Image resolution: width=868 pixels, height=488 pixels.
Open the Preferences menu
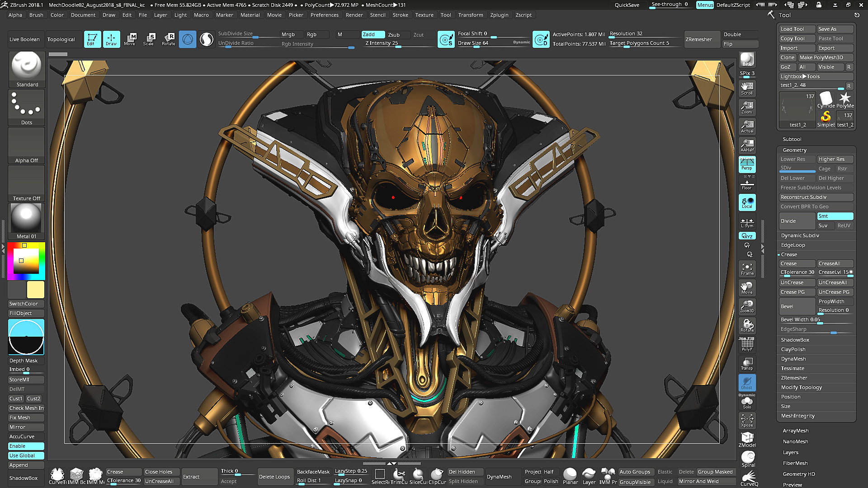pos(324,15)
